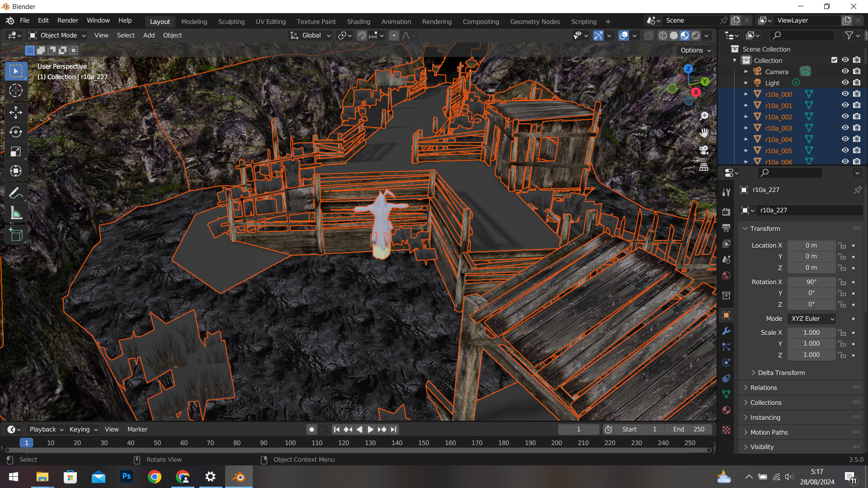Open Photoshop from the Windows taskbar

127,477
